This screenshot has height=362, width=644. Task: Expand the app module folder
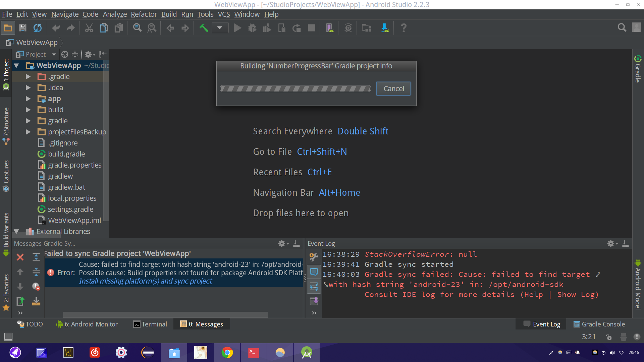pos(28,99)
